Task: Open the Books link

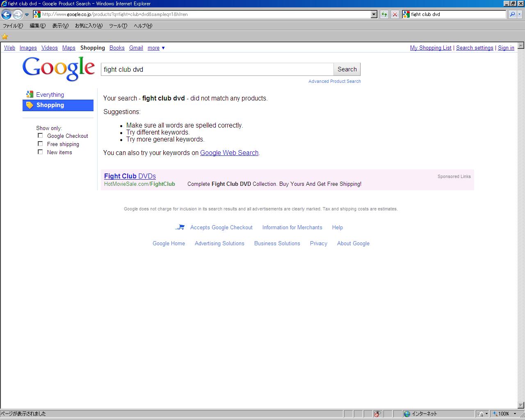Action: (117, 48)
